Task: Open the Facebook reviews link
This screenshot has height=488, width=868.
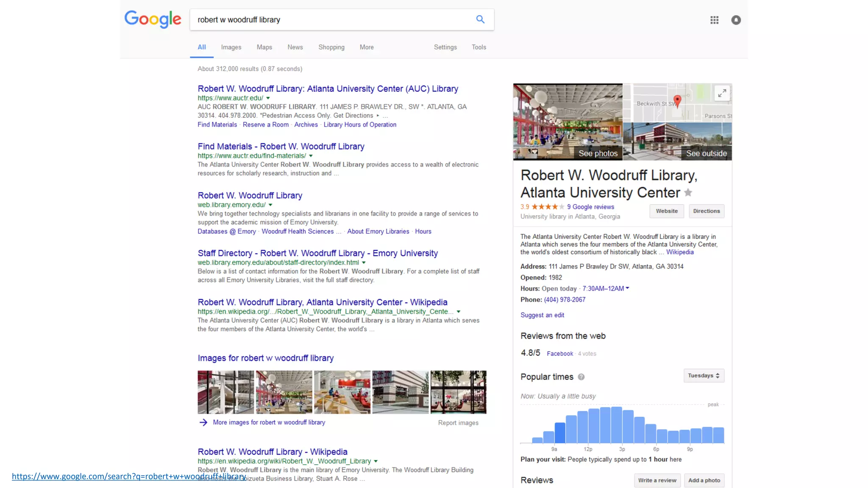Action: (560, 354)
